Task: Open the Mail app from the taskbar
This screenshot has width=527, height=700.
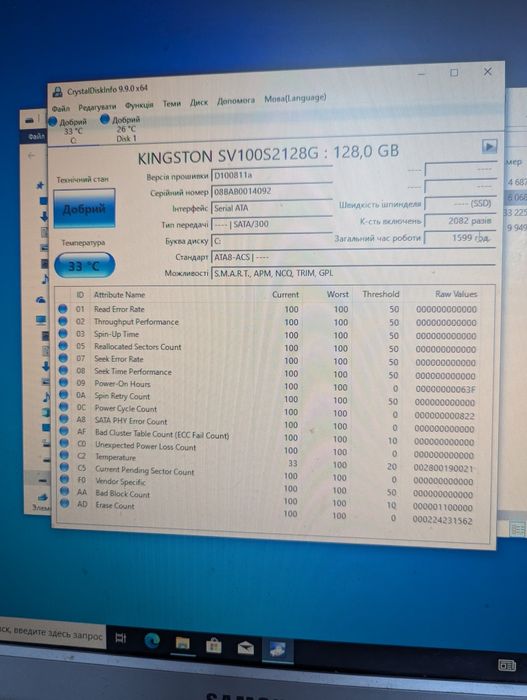Action: 245,647
